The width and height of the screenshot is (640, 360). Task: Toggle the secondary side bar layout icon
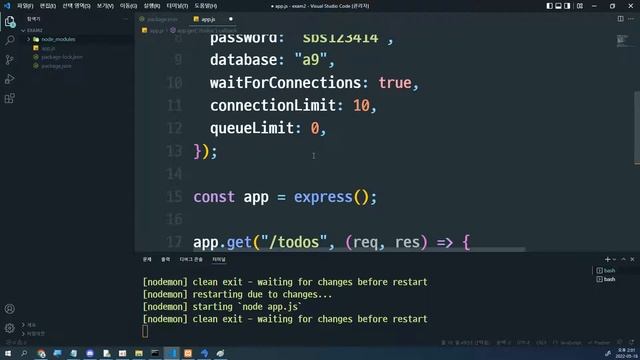[567, 6]
